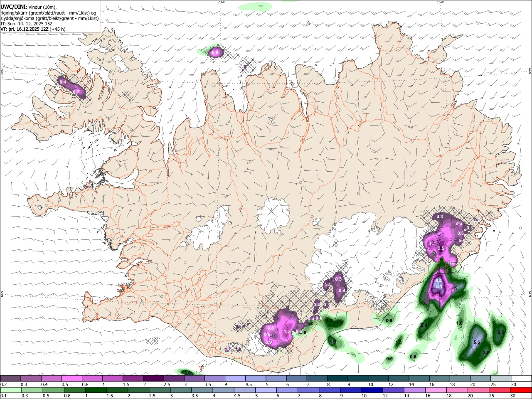Click the 1.2 value near the southern green band

tap(309, 323)
